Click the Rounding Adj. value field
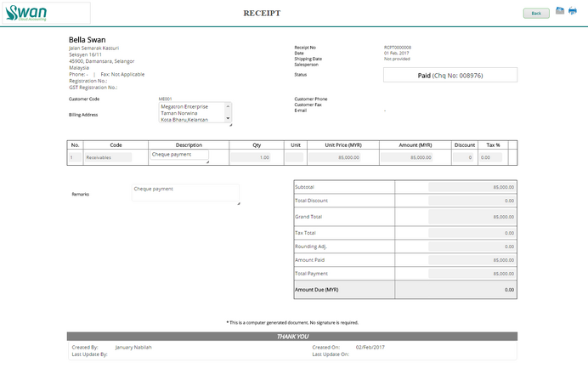Screen dimensions: 588x391 click(x=472, y=246)
